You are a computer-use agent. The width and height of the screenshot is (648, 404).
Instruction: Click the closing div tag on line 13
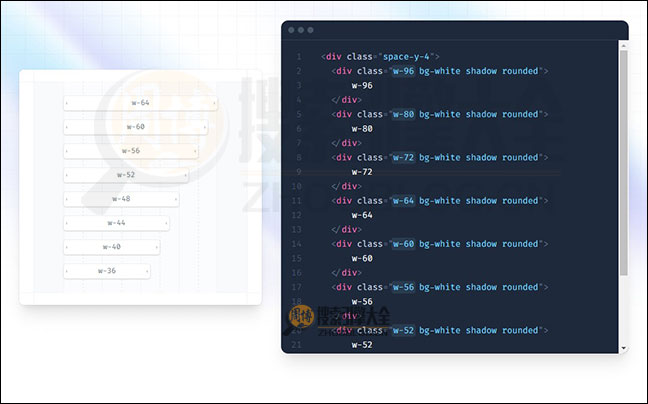pos(347,230)
